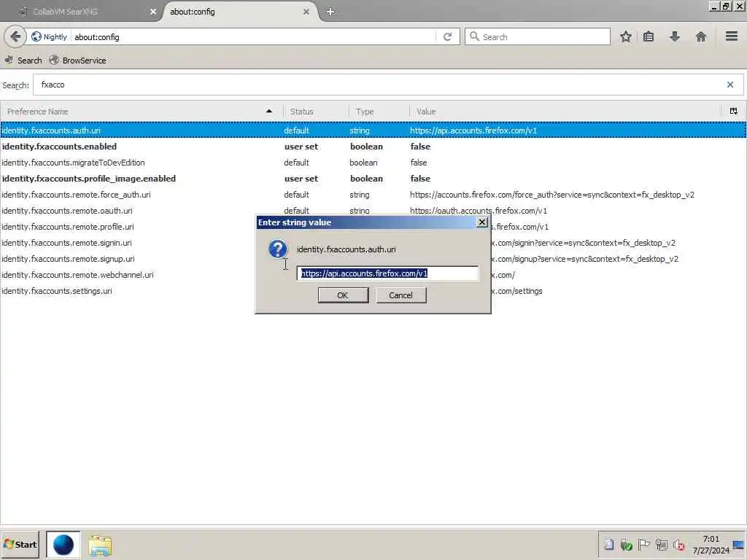The height and width of the screenshot is (560, 747).
Task: Sort by Preference Name column header
Action: (x=142, y=112)
